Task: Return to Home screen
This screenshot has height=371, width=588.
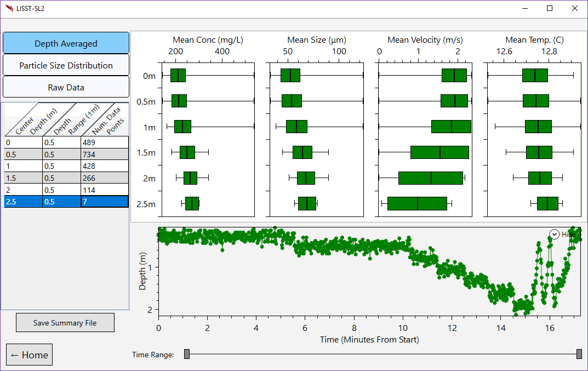Action: coord(29,355)
